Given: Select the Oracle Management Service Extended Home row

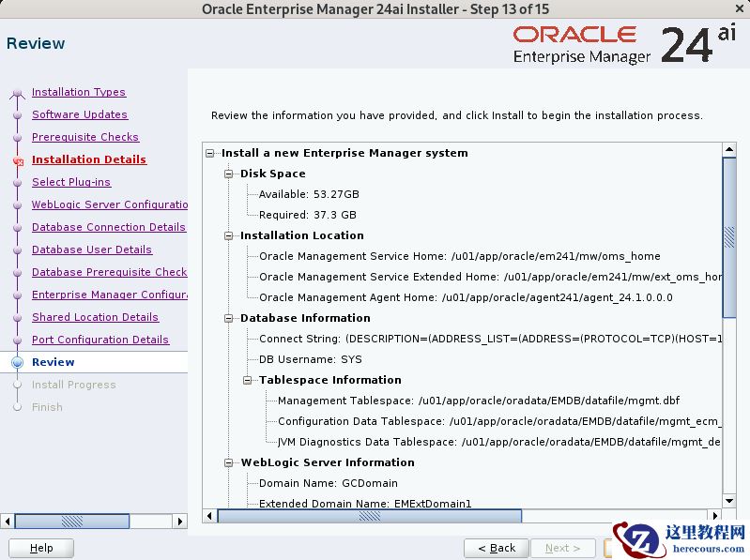Looking at the screenshot, I should (x=490, y=277).
